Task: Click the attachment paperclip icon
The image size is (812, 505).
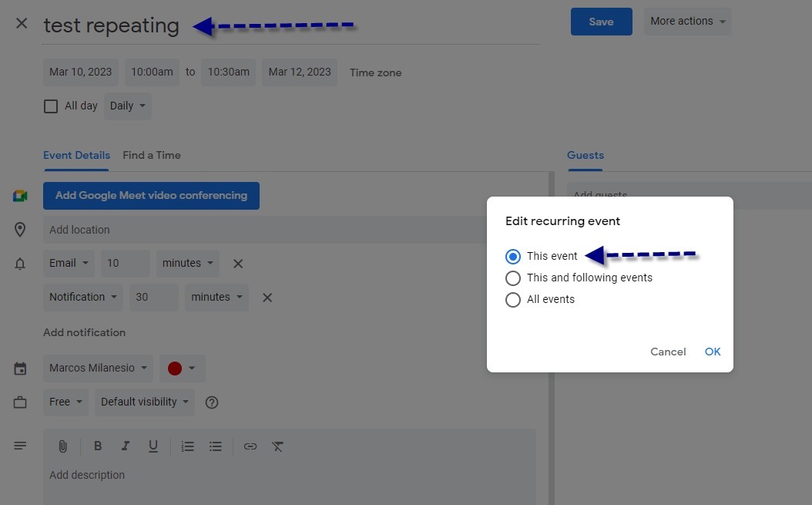Action: [63, 446]
